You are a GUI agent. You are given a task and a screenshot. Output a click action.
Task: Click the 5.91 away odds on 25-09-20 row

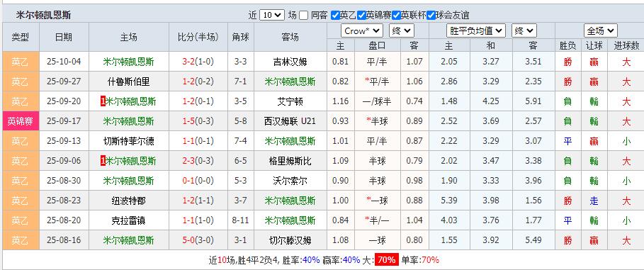(x=533, y=101)
